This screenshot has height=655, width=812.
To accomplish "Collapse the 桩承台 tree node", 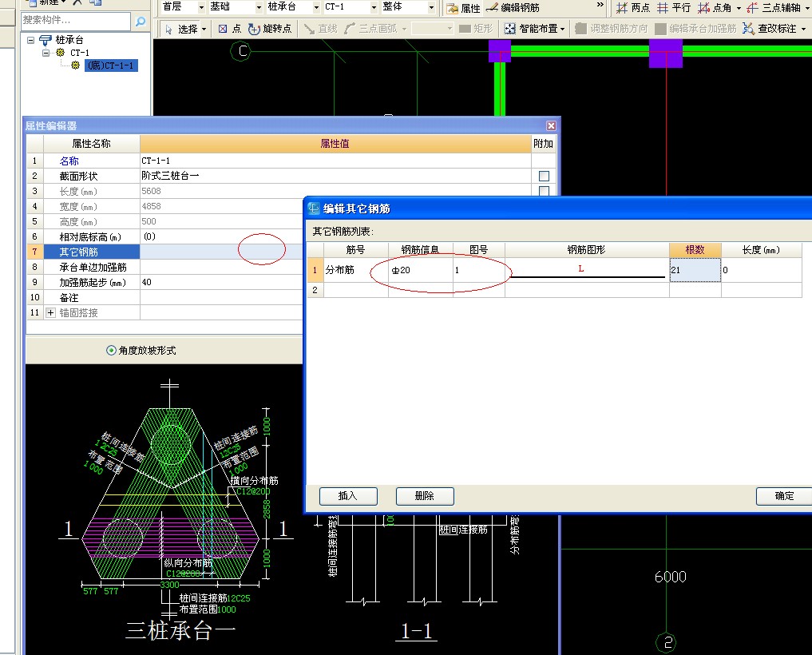I will click(x=31, y=40).
